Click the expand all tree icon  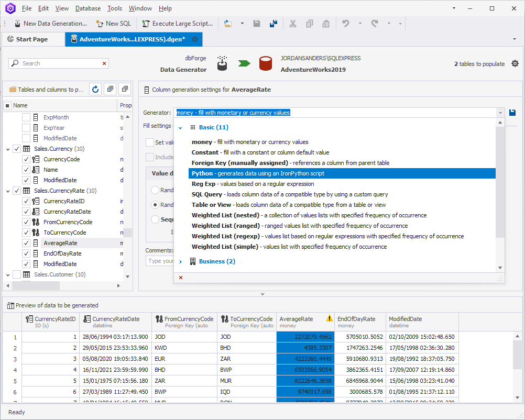point(110,90)
